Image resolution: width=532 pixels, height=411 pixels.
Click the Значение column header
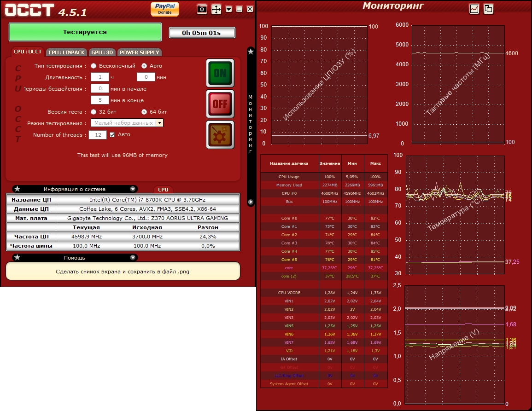[330, 163]
